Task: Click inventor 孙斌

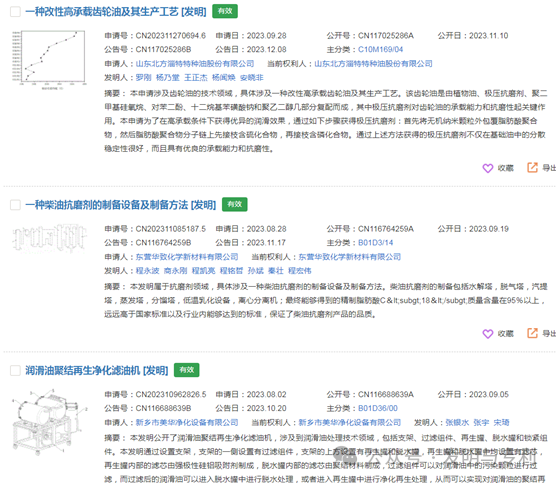Action: [x=256, y=271]
